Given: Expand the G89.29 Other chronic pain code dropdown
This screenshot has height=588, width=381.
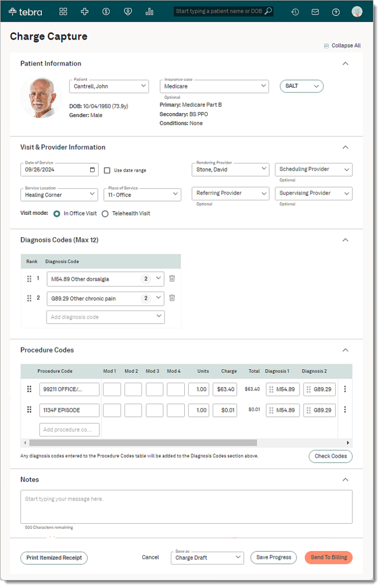Looking at the screenshot, I should 158,298.
